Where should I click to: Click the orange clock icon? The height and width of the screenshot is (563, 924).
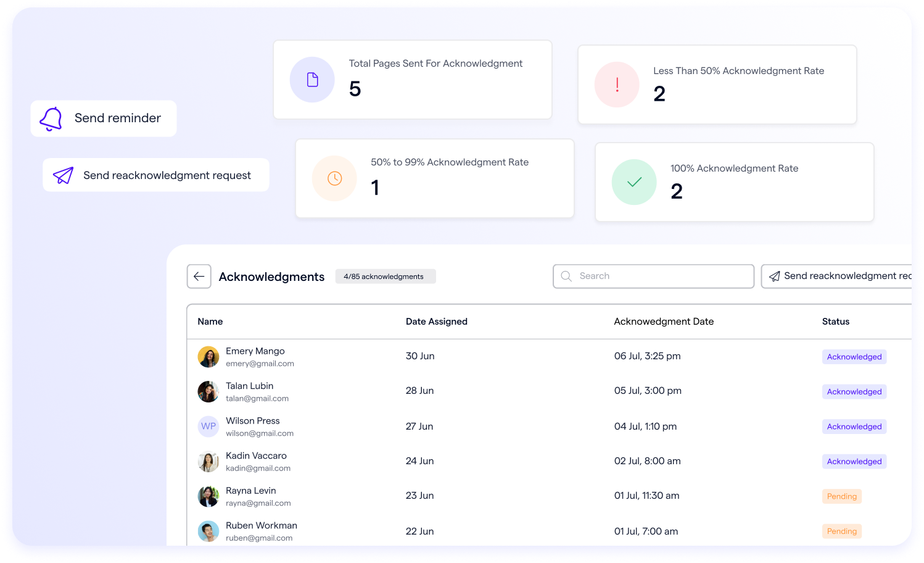point(334,178)
